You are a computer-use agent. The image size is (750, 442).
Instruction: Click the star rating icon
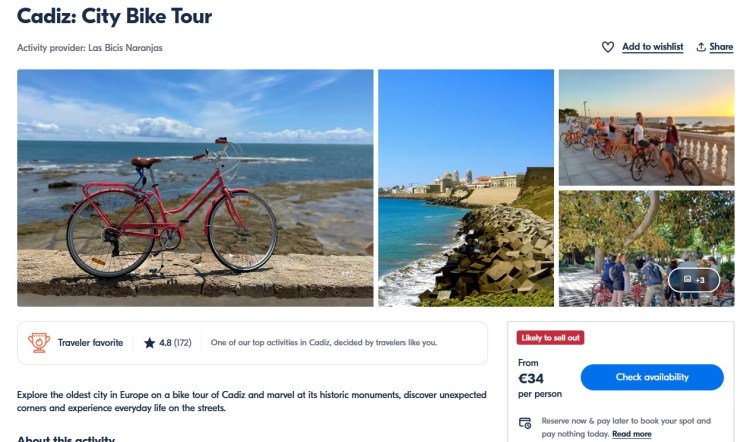click(x=149, y=343)
